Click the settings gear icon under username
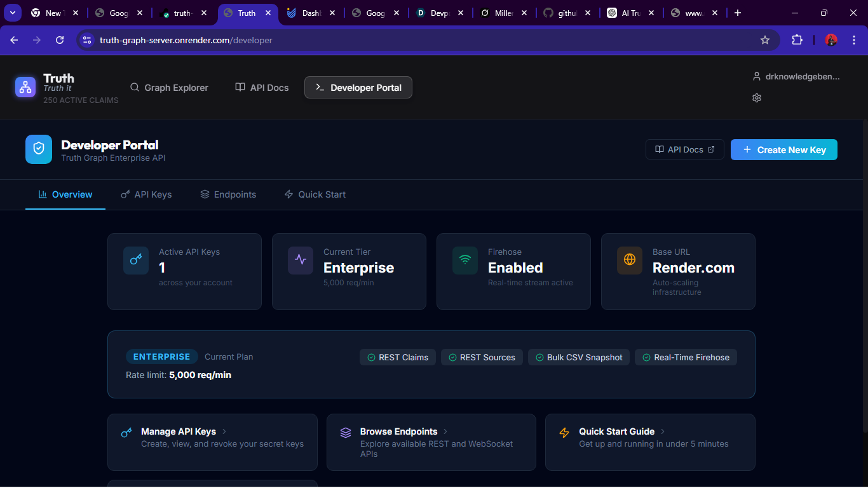This screenshot has height=488, width=868. (x=757, y=98)
